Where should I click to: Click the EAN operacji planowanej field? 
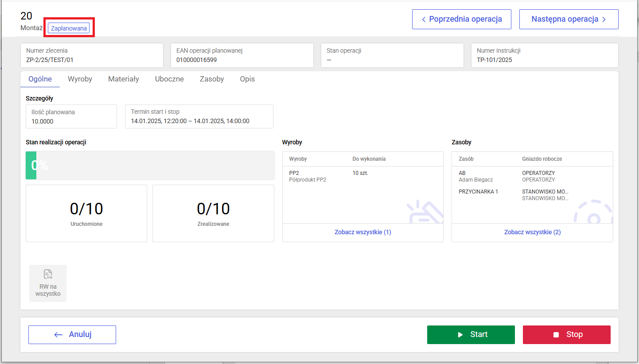(242, 55)
